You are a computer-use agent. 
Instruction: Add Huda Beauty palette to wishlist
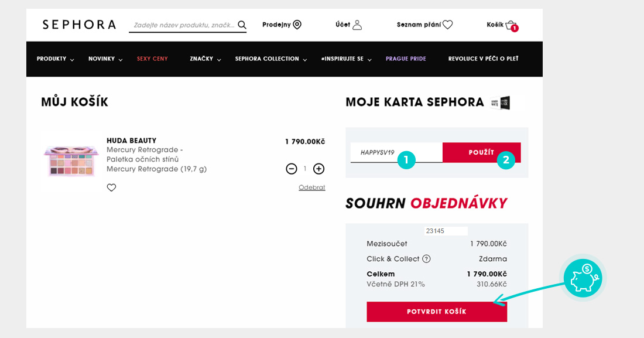[x=111, y=187]
